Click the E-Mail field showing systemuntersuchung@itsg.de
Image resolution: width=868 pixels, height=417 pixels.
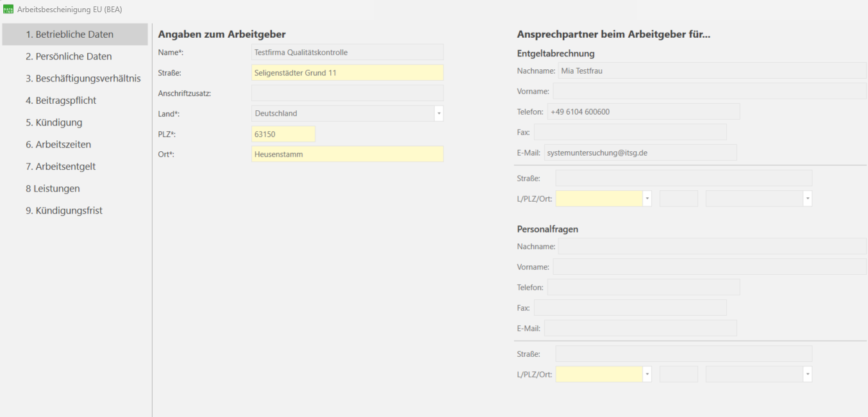(640, 152)
